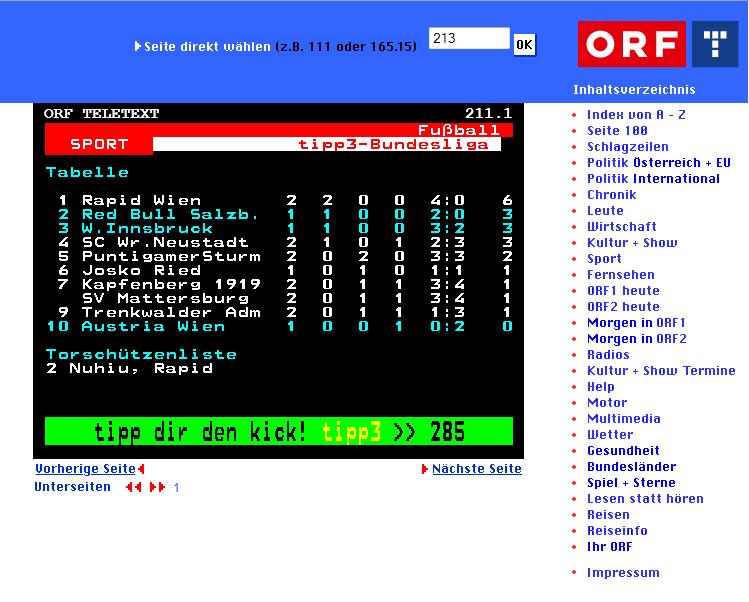Viewport: 749px width, 602px height.
Task: Click the SV Mattersburg table row
Action: (x=279, y=298)
